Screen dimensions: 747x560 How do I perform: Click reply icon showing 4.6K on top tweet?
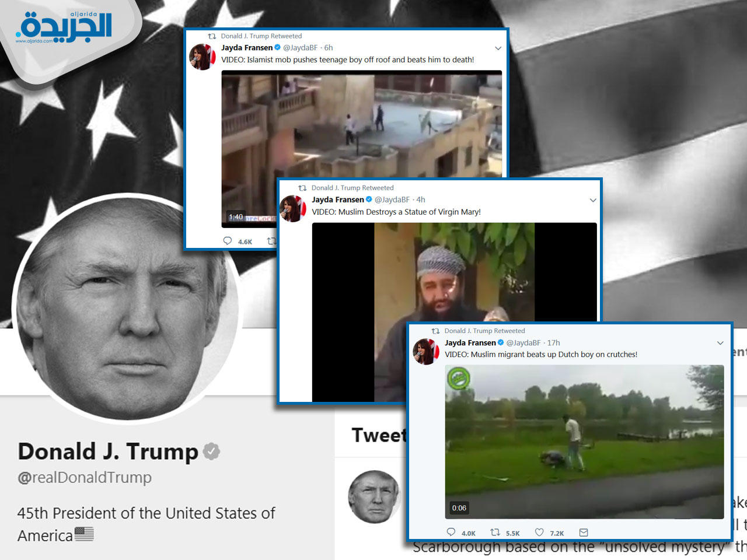[x=228, y=241]
